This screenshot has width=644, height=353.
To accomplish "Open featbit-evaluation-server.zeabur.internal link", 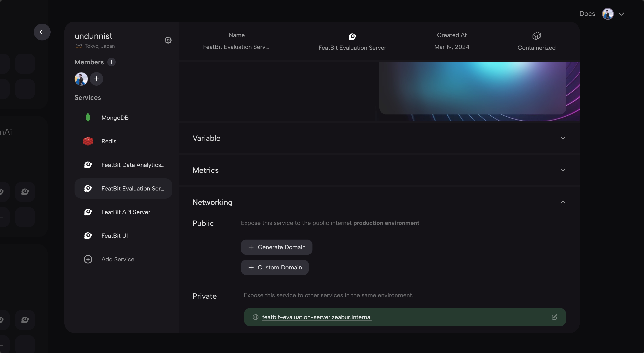I will 317,317.
